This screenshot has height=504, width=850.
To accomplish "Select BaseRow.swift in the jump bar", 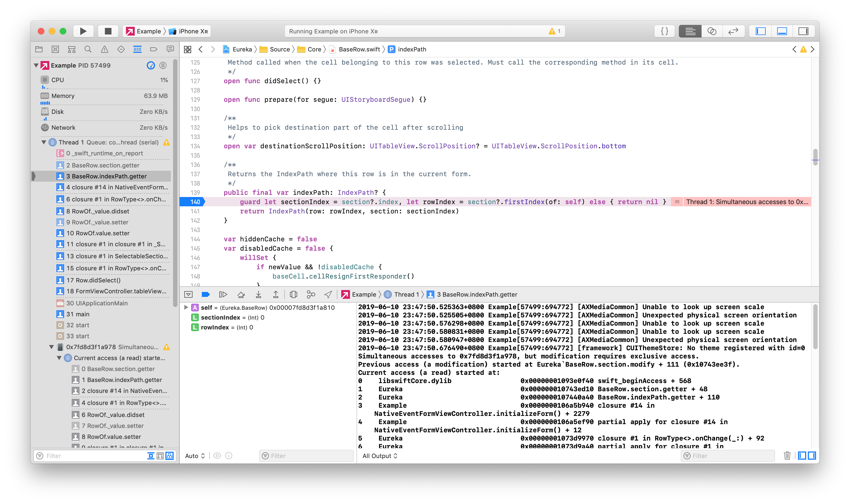I will point(359,49).
